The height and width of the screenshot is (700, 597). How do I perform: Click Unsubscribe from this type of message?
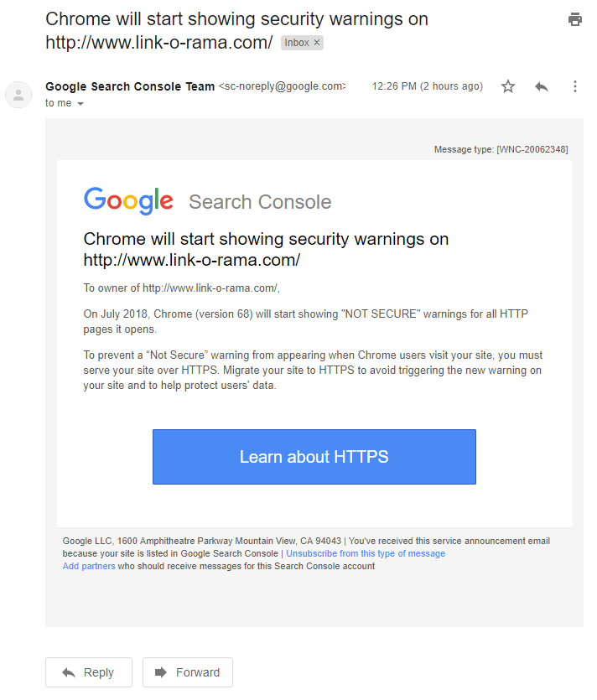point(366,554)
